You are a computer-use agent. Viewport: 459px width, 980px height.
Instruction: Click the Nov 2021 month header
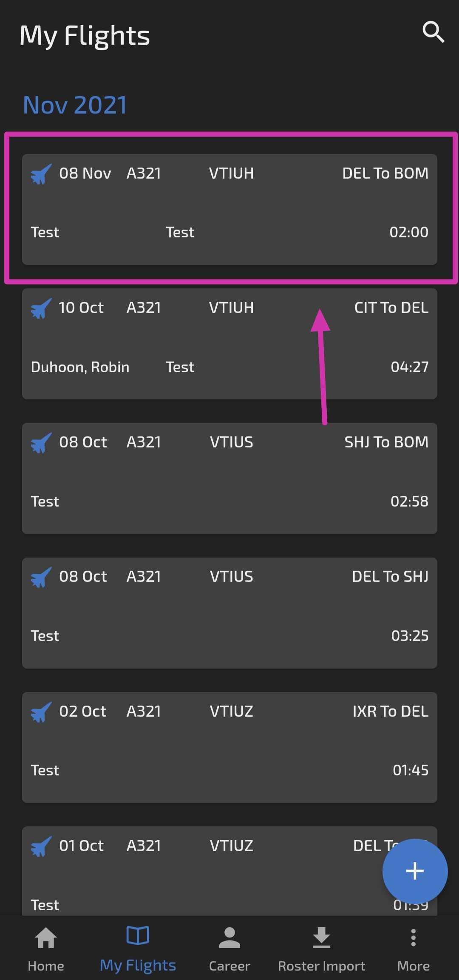point(75,105)
